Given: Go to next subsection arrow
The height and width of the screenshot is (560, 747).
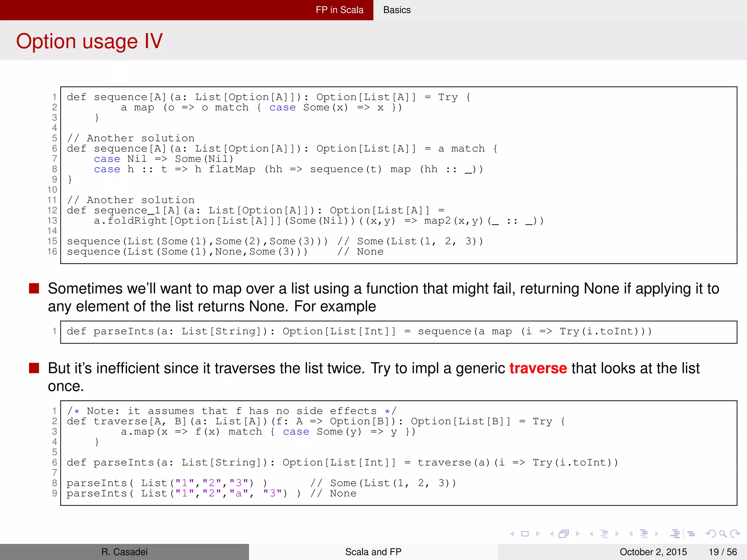Looking at the screenshot, I should coord(617,534).
